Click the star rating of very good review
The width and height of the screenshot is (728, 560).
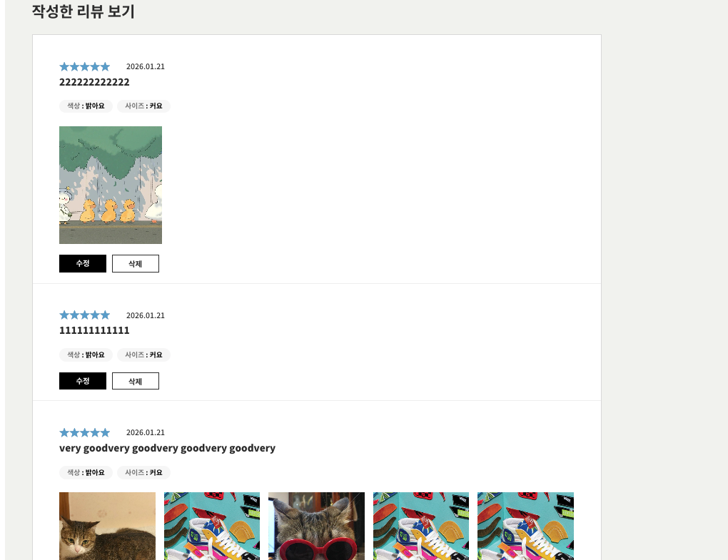coord(84,433)
